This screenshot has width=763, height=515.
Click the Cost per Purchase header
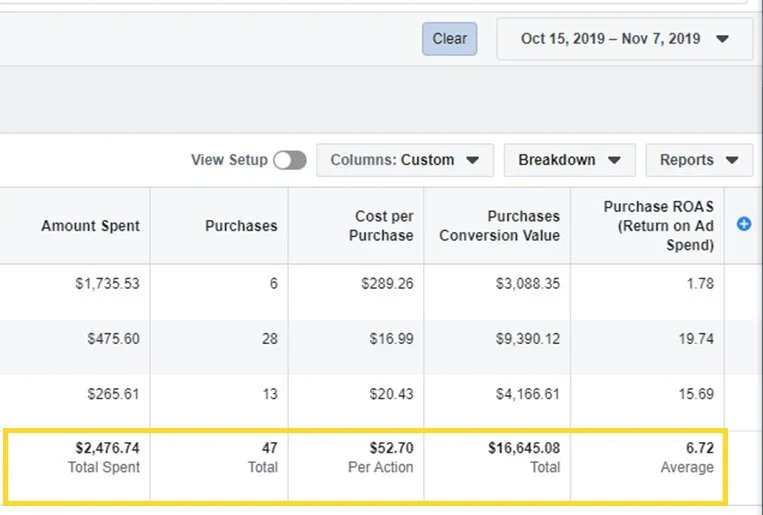[384, 226]
